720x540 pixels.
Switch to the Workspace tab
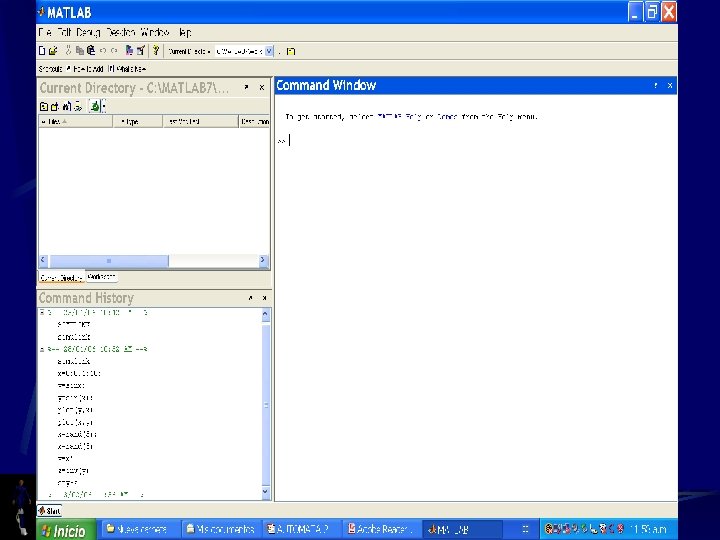[x=101, y=277]
